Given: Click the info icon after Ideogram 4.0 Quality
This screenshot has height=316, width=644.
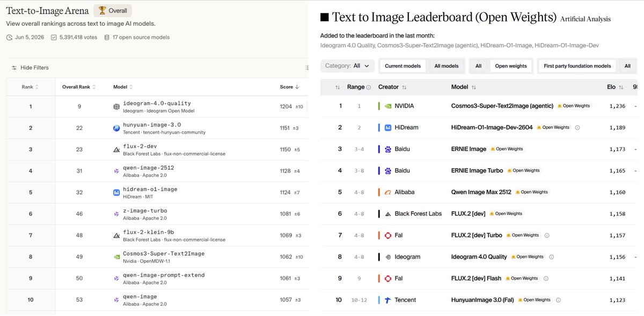Looking at the screenshot, I should tap(552, 257).
